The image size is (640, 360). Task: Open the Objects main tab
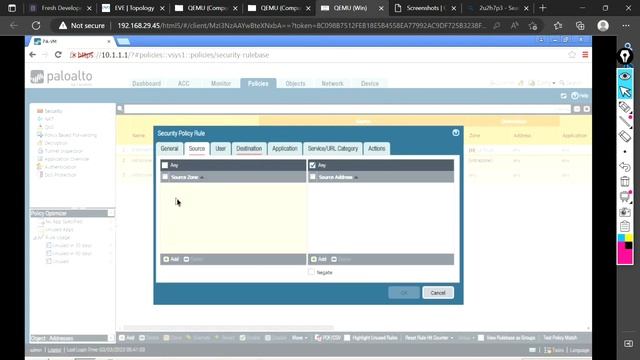(x=295, y=83)
